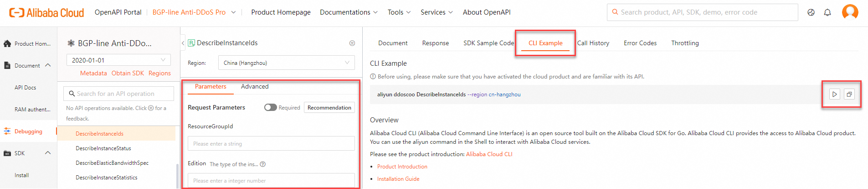Open the Region dropdown China (Hangzhou)

(x=286, y=63)
